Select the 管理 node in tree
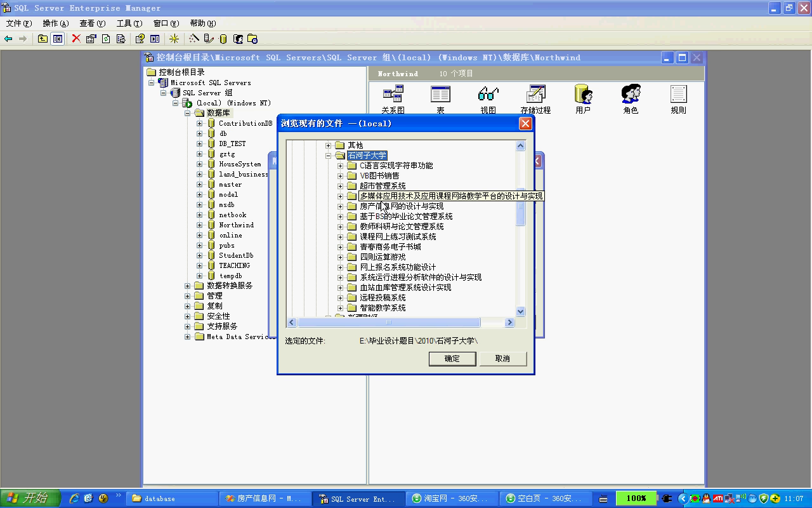The height and width of the screenshot is (508, 812). tap(214, 296)
